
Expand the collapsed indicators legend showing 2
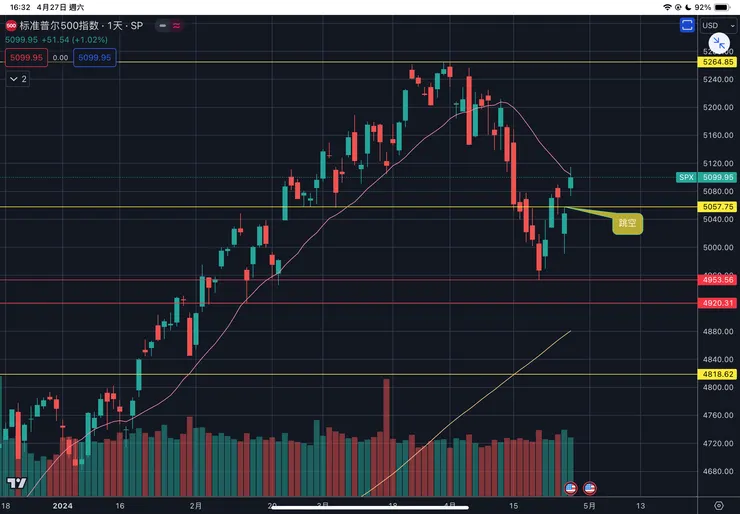pos(19,78)
